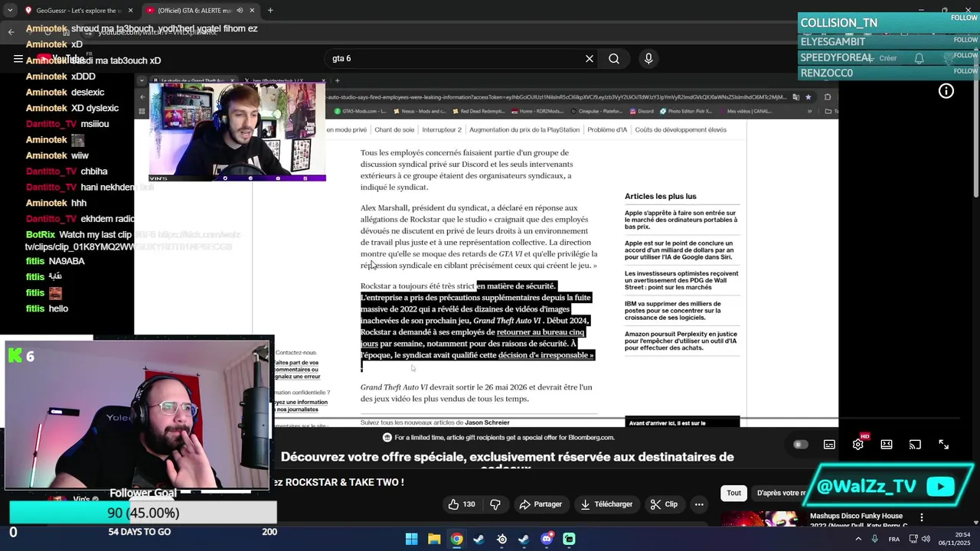Image resolution: width=980 pixels, height=551 pixels.
Task: Click the Télécharger download button
Action: (x=607, y=504)
